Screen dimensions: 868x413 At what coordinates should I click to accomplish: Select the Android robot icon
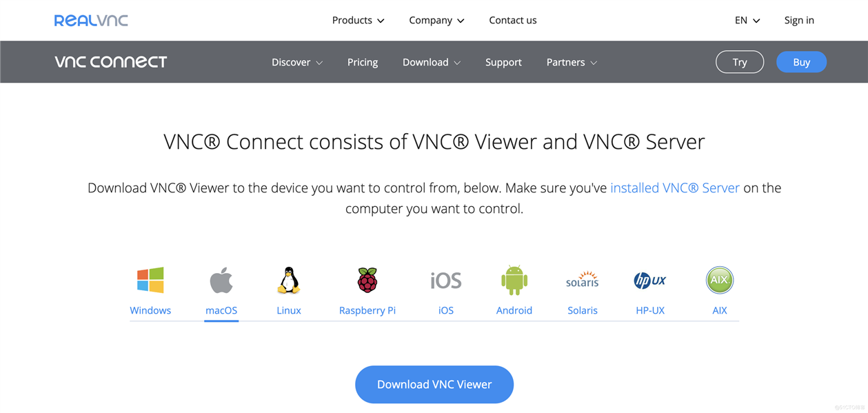[514, 280]
